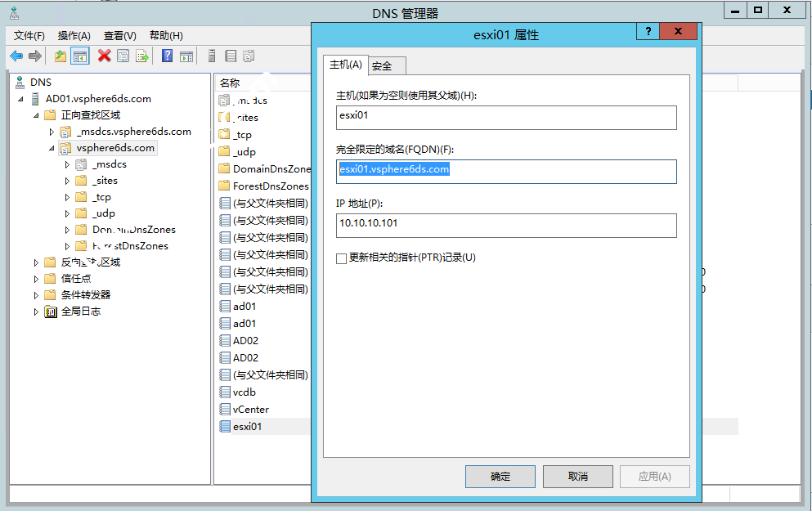The width and height of the screenshot is (812, 511).
Task: Click the Forward navigation arrow
Action: 33,56
